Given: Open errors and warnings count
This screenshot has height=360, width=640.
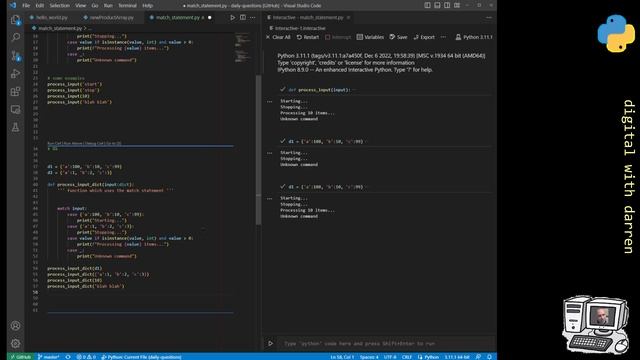Looking at the screenshot, I should 86,357.
